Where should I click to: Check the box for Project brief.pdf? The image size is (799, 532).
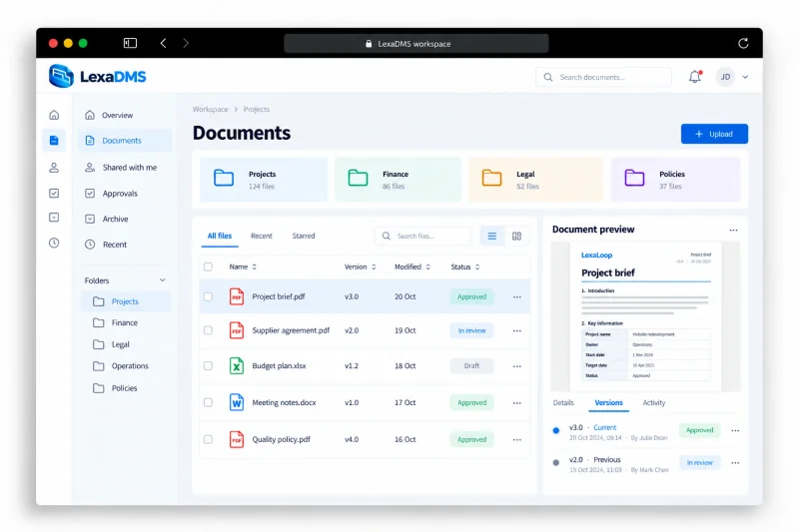(x=208, y=296)
